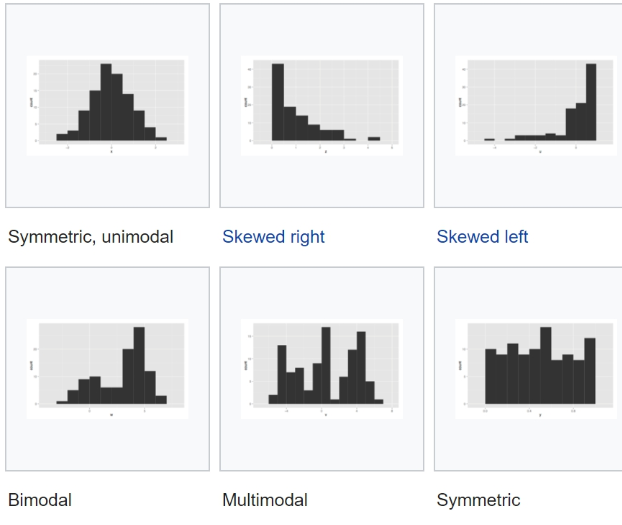Click the leftmost bar of the multimodal histogram
Viewport: 622px width, 525px height.
tap(273, 399)
